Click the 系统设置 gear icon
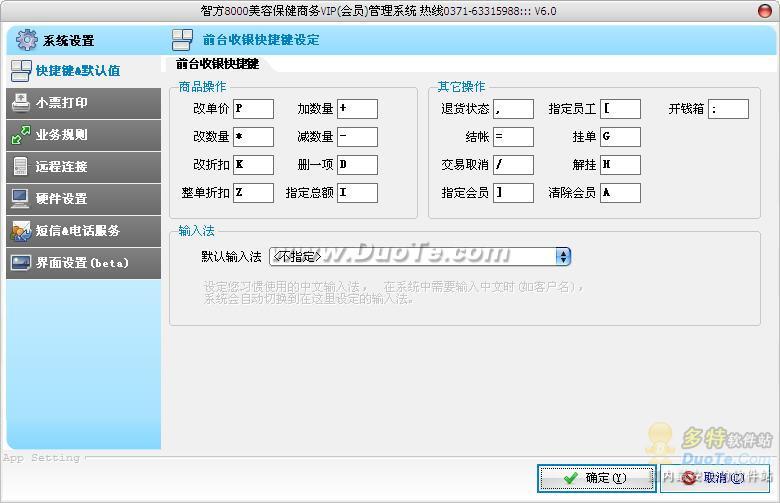Image resolution: width=780 pixels, height=503 pixels. (x=26, y=40)
